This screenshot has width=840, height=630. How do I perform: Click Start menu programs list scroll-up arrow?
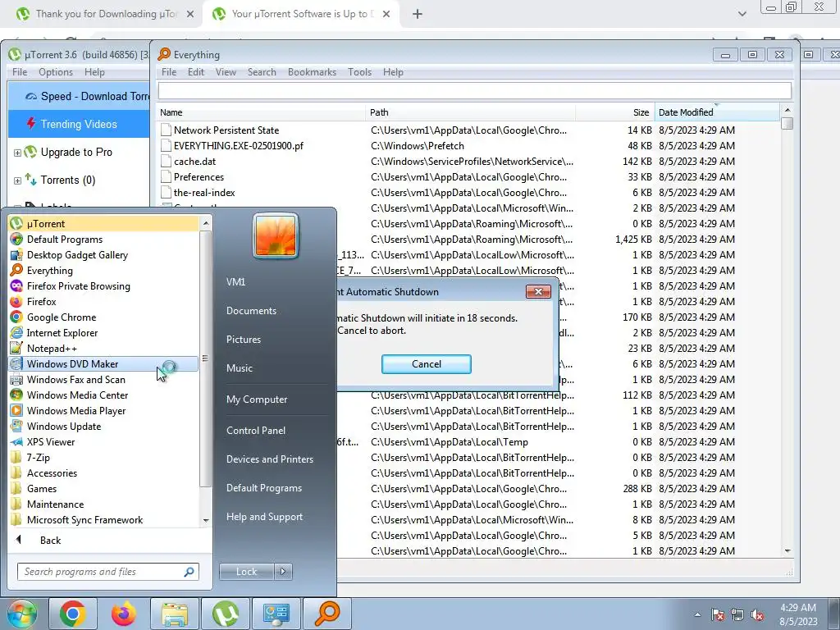tap(206, 222)
